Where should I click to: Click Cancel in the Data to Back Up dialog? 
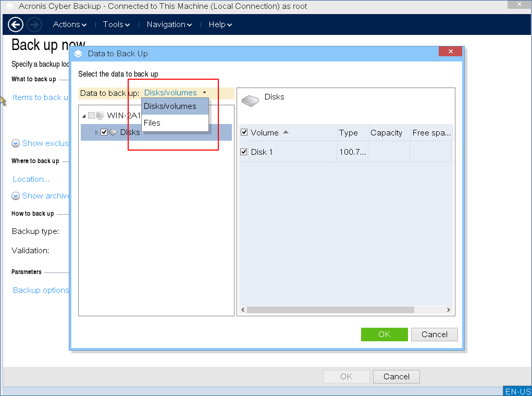(434, 334)
